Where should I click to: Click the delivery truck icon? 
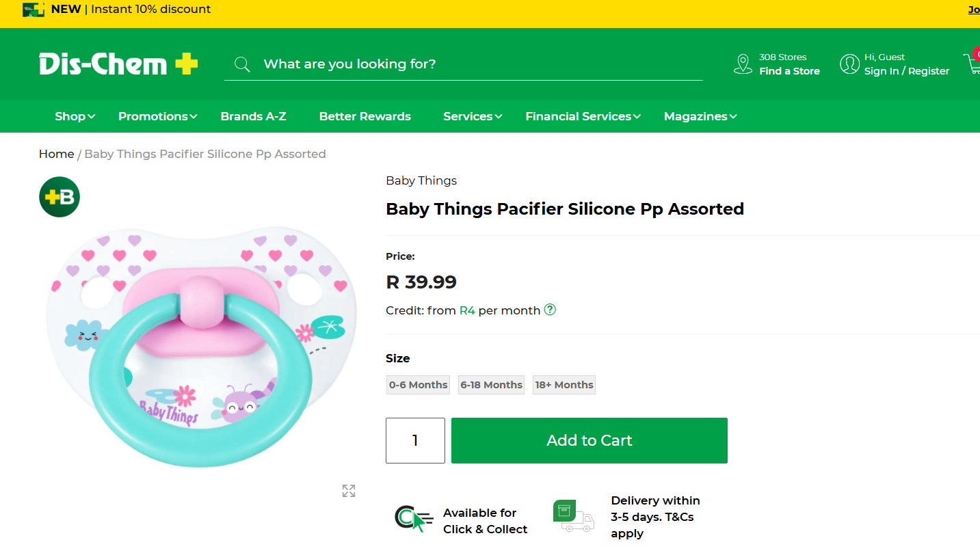573,515
